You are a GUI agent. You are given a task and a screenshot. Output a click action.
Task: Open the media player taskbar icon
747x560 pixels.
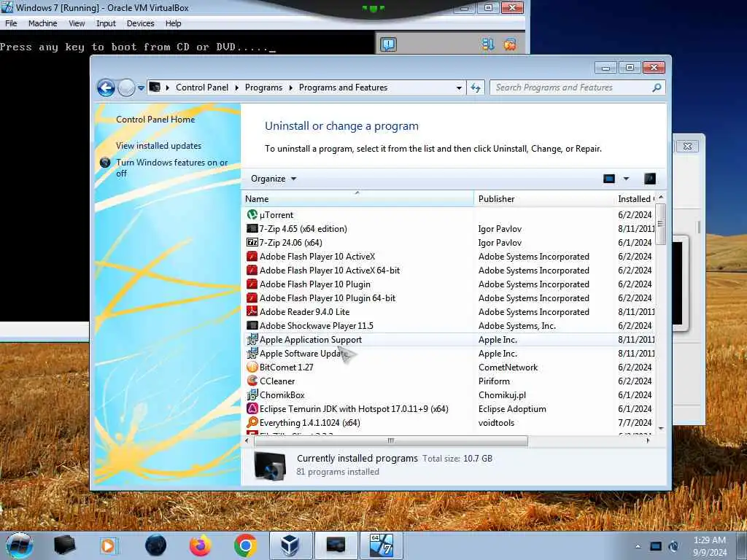click(x=108, y=545)
